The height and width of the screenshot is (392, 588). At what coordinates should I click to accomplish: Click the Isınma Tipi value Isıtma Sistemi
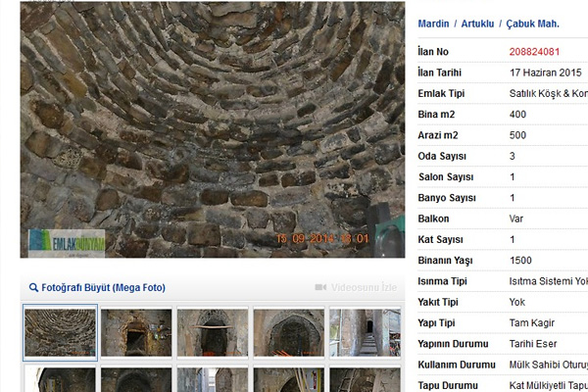(541, 281)
